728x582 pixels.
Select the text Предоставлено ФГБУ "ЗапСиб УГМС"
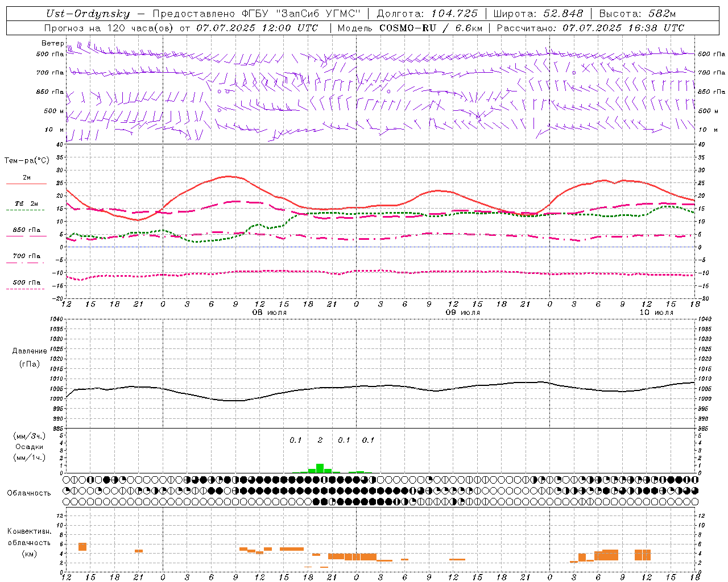click(x=256, y=14)
